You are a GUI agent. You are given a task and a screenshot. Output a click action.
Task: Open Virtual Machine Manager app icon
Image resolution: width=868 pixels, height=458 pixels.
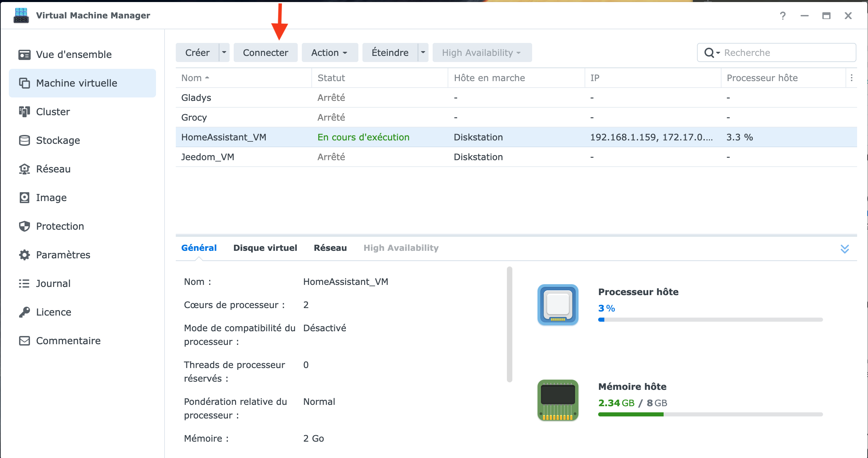point(21,15)
